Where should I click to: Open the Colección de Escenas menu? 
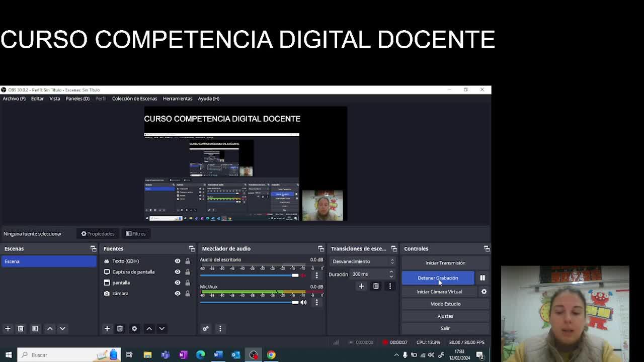pyautogui.click(x=134, y=99)
